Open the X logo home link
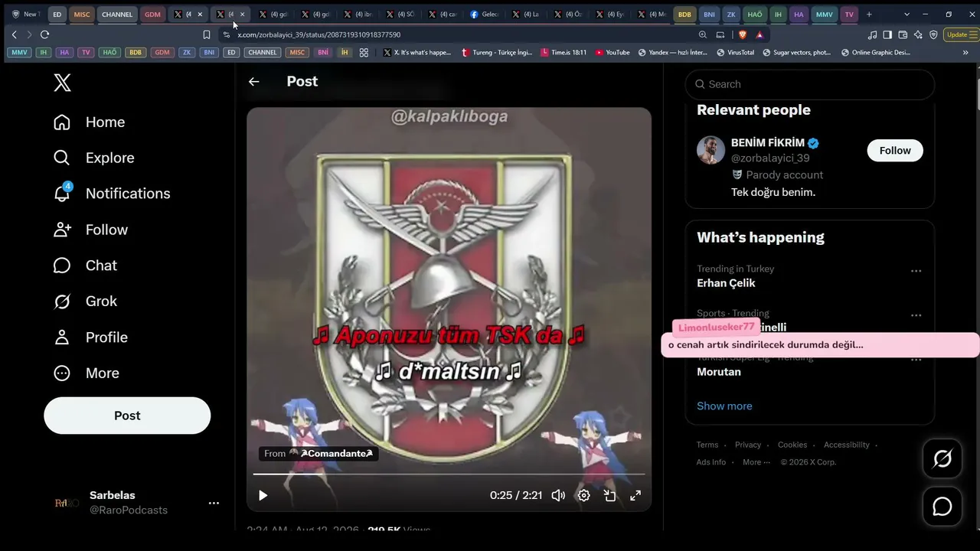Image resolution: width=980 pixels, height=551 pixels. pyautogui.click(x=63, y=83)
